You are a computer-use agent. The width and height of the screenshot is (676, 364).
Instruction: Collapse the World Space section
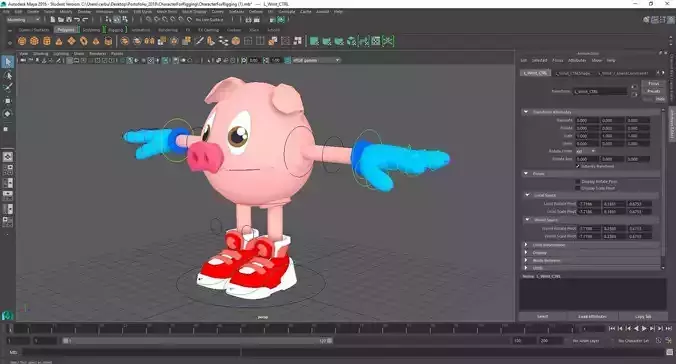click(527, 220)
